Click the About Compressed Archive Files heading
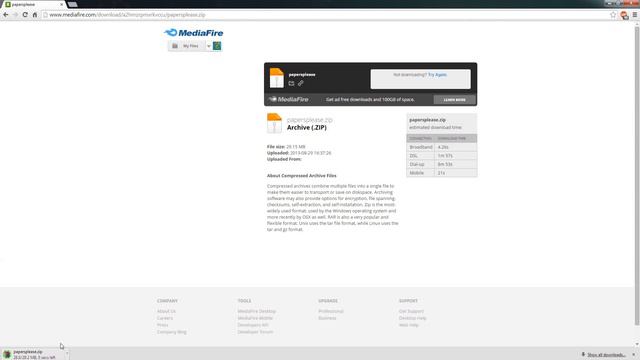The width and height of the screenshot is (640, 360). [302, 176]
